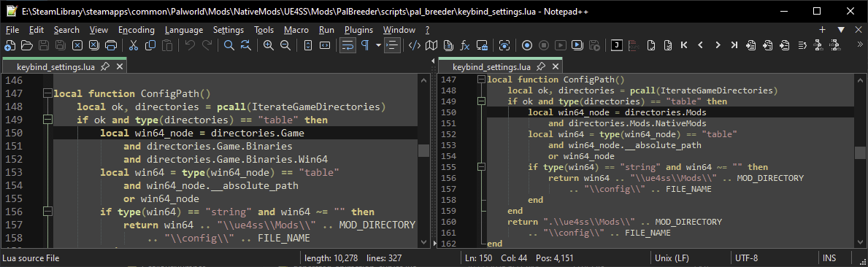
Task: Click the Redo arrow icon
Action: pos(207,45)
